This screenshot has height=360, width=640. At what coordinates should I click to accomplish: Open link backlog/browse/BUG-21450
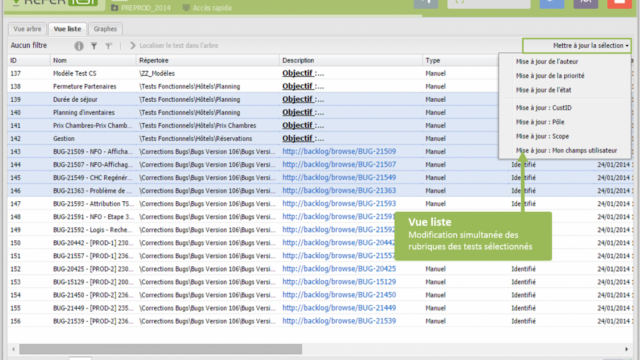pyautogui.click(x=339, y=295)
